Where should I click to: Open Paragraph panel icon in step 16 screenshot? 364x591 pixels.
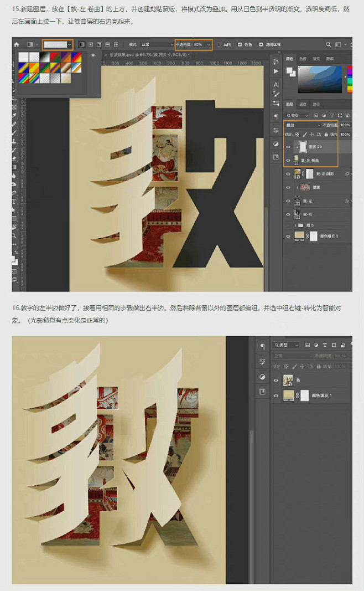(x=262, y=346)
